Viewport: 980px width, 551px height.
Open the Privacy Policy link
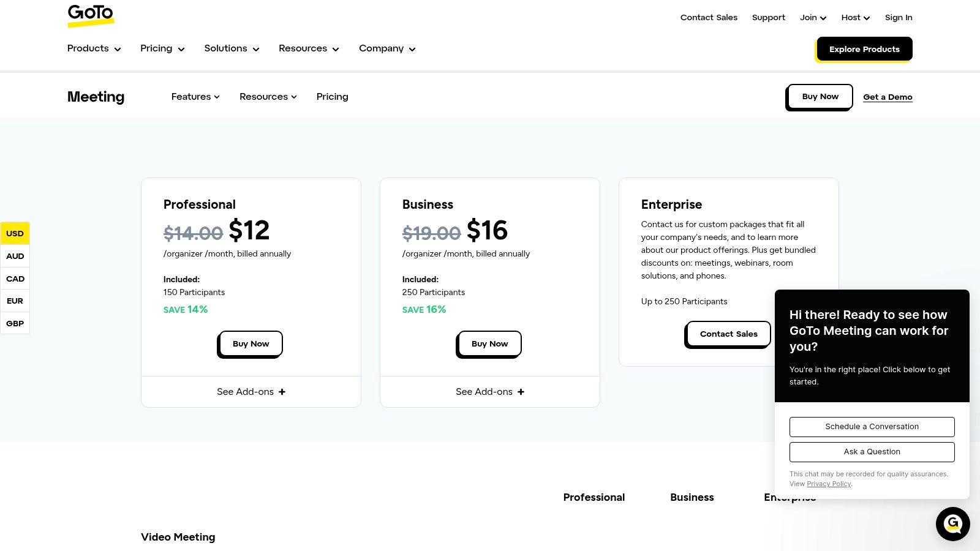[829, 484]
